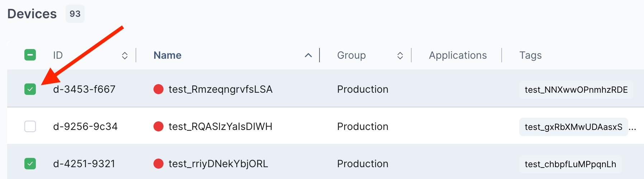Toggle the select-all header checkbox
644x179 pixels.
tap(30, 55)
